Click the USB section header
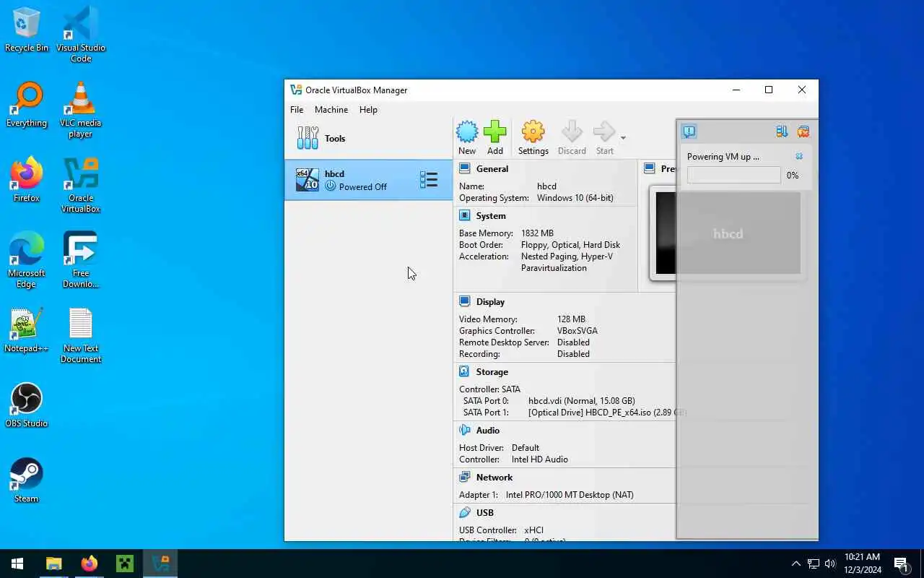This screenshot has width=924, height=578. click(x=485, y=513)
